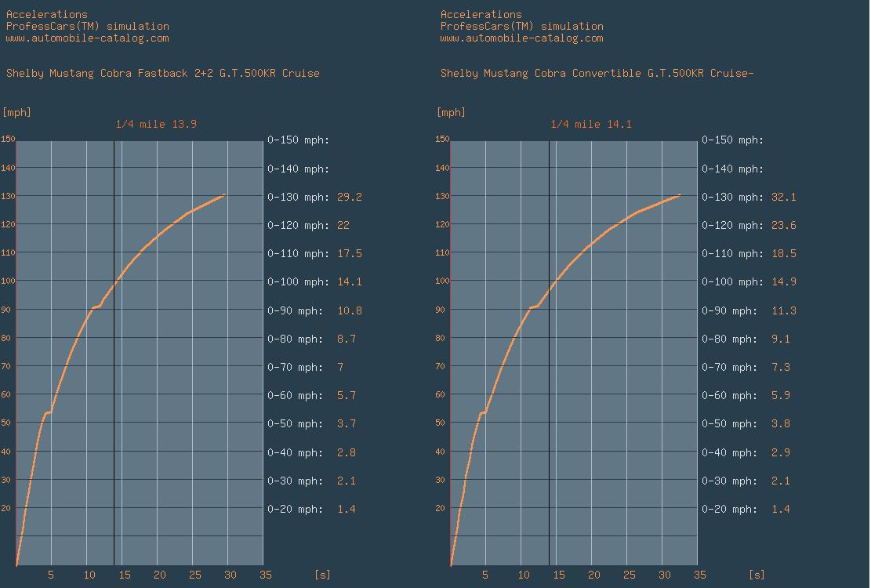Viewport: 871px width, 588px height.
Task: Click the 0-50 mph value 3.8
Action: (x=781, y=424)
